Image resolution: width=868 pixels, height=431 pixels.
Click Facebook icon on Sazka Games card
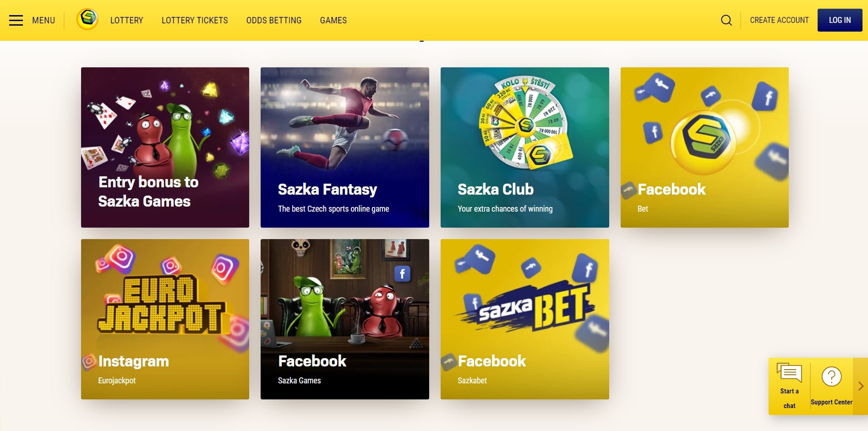pos(402,274)
